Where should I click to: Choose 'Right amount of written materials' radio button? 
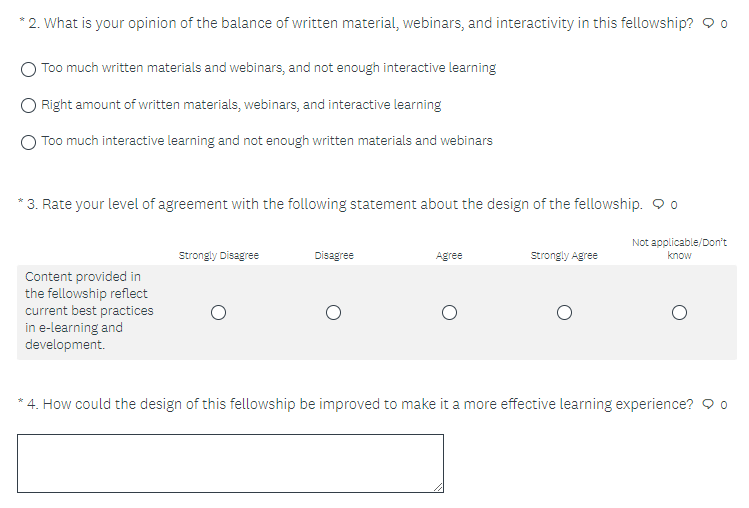point(30,105)
